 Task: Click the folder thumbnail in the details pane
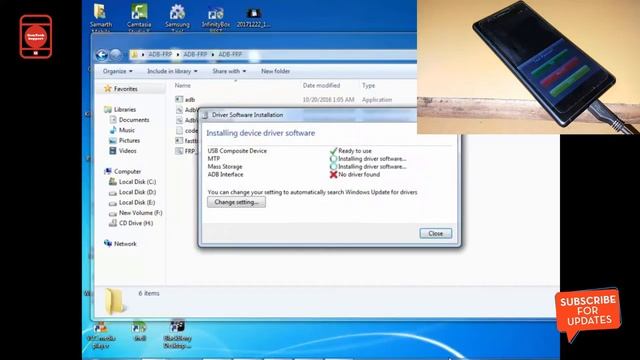point(114,301)
